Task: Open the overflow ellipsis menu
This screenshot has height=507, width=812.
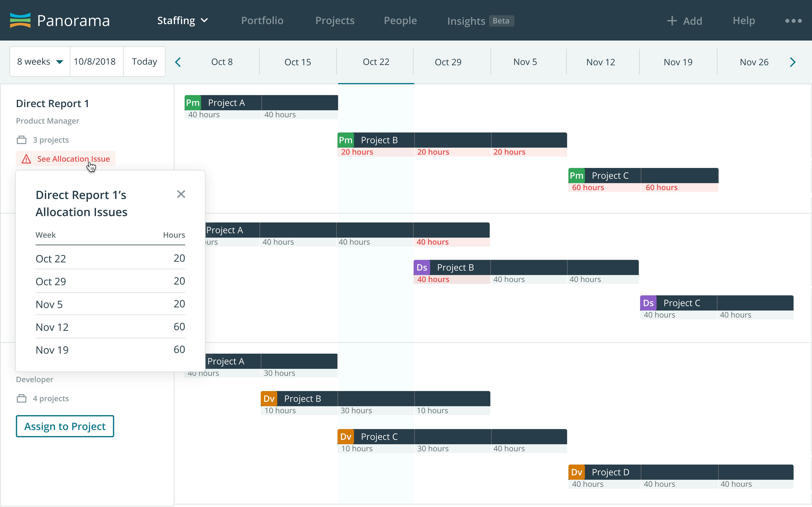Action: (x=794, y=20)
